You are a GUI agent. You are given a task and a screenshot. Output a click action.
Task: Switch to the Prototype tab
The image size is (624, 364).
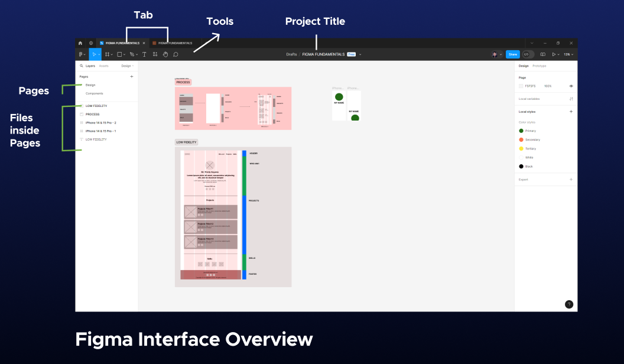coord(538,67)
